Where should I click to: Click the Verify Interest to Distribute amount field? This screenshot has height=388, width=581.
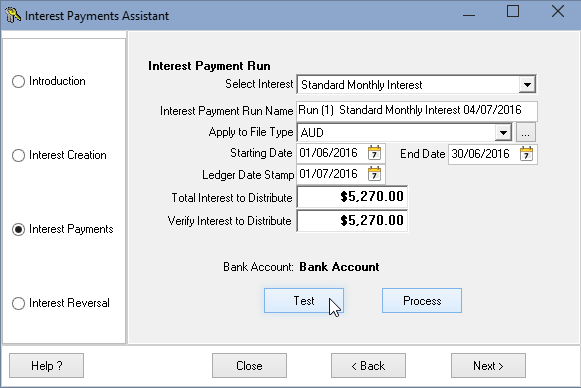click(x=352, y=221)
